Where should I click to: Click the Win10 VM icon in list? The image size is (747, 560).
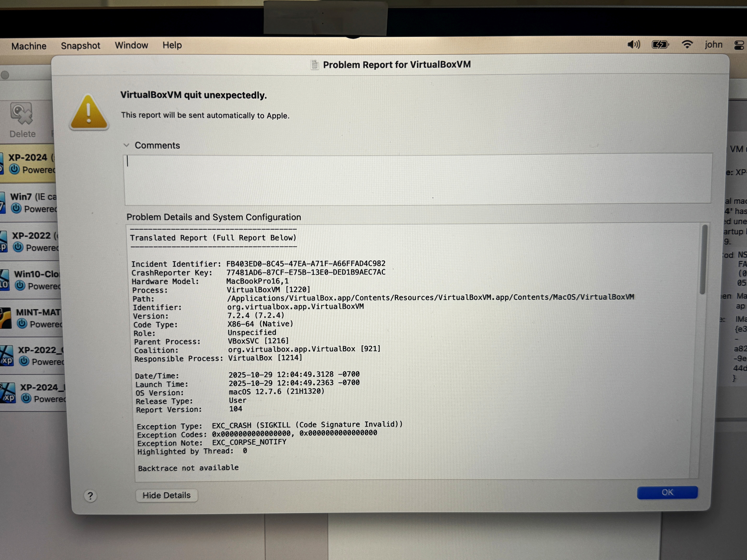coord(5,280)
